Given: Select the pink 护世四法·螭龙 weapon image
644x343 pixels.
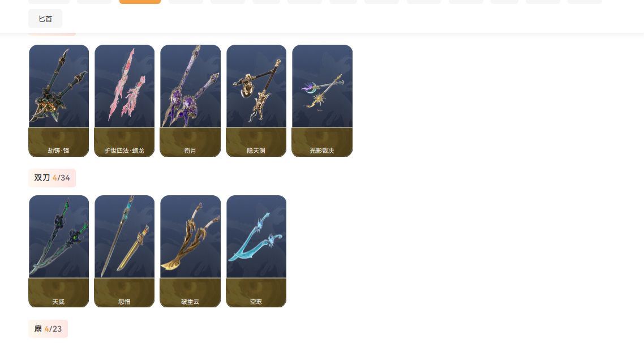Looking at the screenshot, I should [124, 86].
